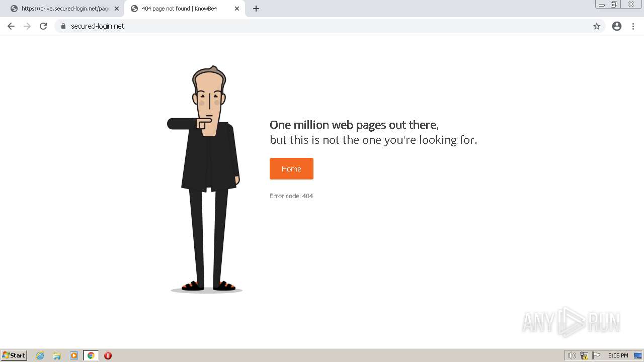Open the red Opera icon in taskbar
Viewport: 644px width, 362px height.
[108, 355]
